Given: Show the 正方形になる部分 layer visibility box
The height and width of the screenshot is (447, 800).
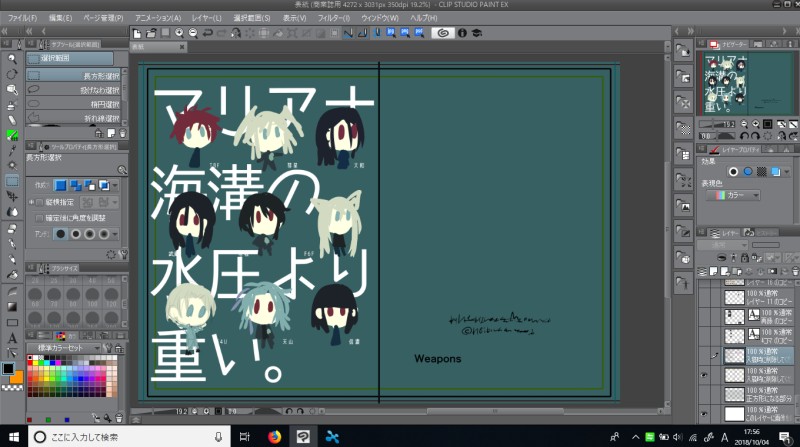Looking at the screenshot, I should [704, 394].
